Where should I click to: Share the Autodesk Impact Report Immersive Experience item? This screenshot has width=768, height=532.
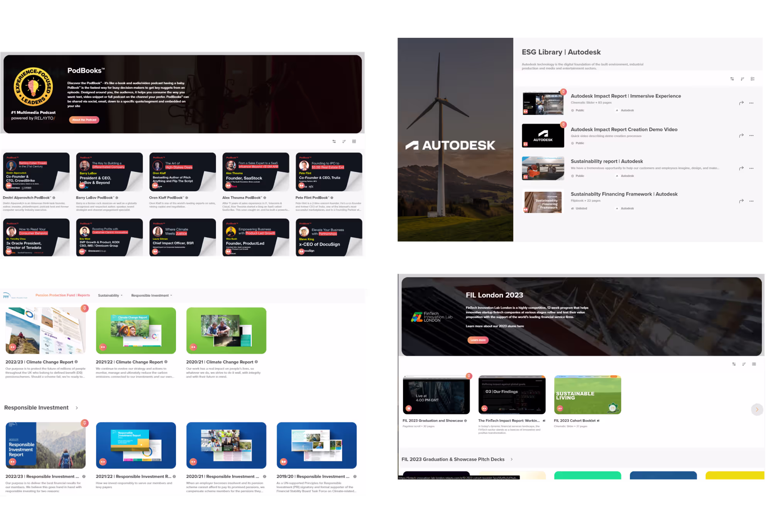(741, 103)
